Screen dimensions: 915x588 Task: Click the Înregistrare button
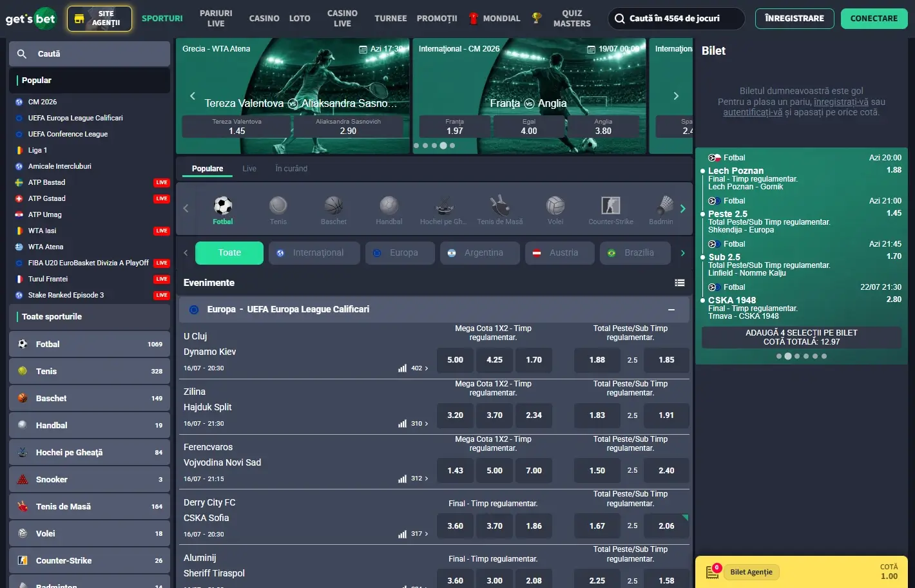[x=795, y=18]
